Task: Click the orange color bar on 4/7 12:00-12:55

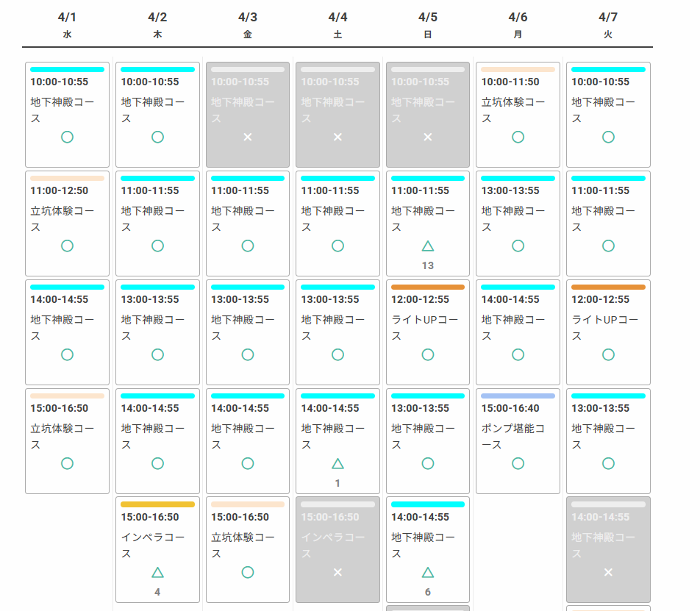Action: click(608, 287)
